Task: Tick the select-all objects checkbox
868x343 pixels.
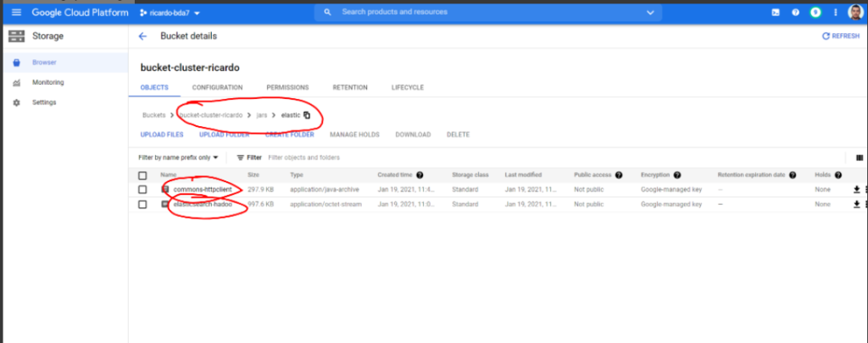Action: [x=142, y=175]
